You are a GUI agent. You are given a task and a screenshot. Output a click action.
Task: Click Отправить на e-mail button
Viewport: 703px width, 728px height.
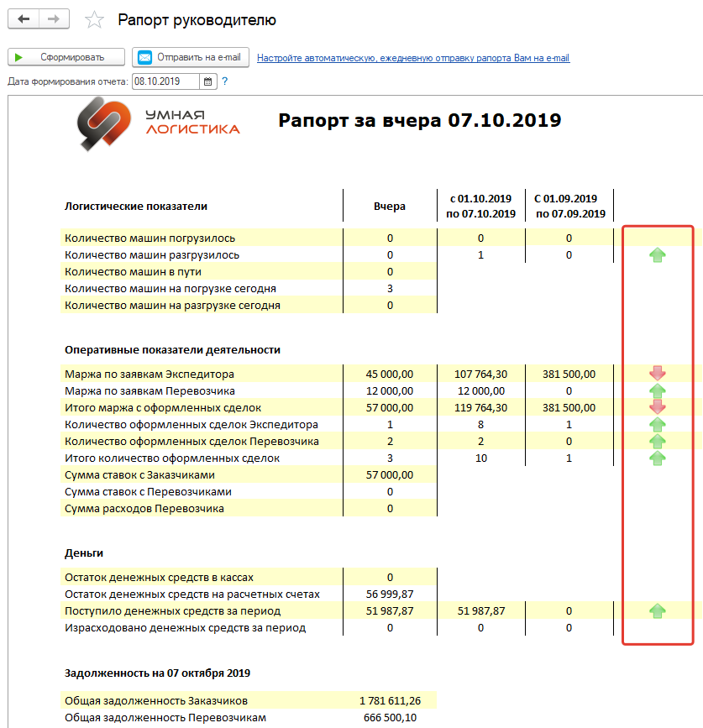click(x=191, y=57)
